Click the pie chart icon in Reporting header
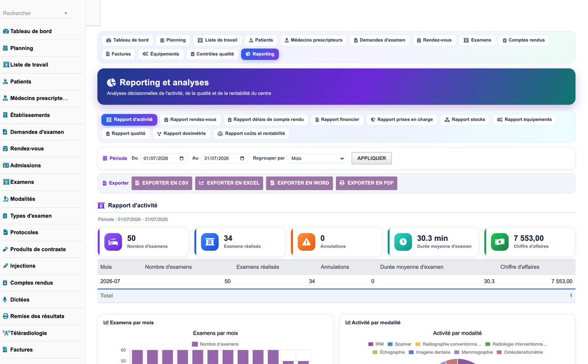The height and width of the screenshot is (364, 588). pos(112,82)
